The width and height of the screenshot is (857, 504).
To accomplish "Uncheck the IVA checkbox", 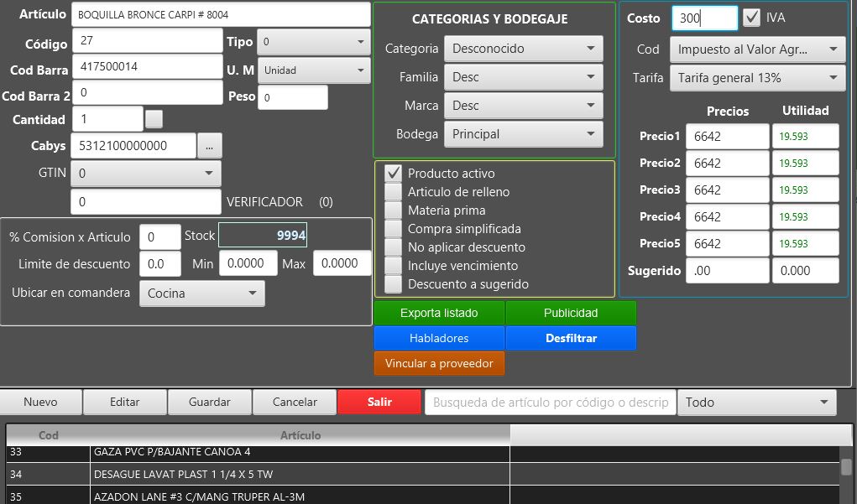I will [x=752, y=18].
